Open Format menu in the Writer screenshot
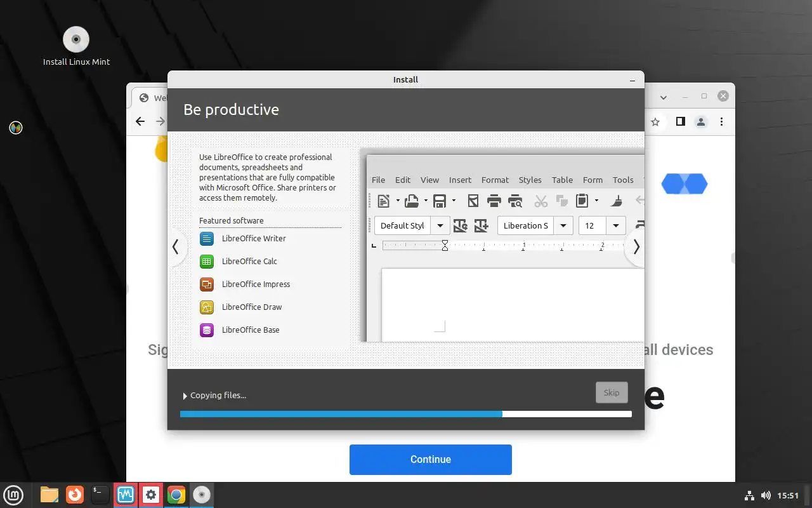 pos(495,180)
